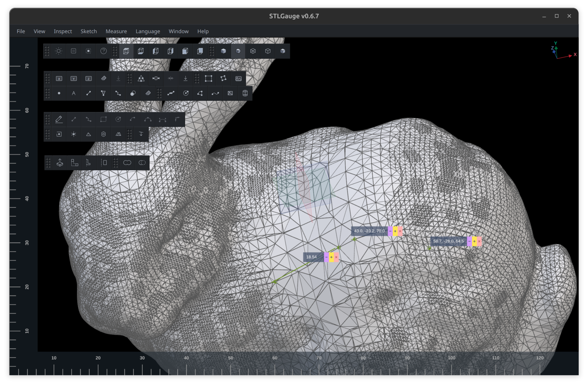The height and width of the screenshot is (386, 588).
Task: Open the Inspect menu
Action: 63,31
